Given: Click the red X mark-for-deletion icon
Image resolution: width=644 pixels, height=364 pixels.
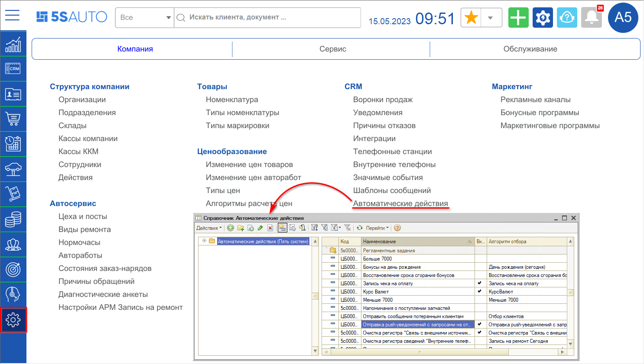Looking at the screenshot, I should click(x=270, y=228).
